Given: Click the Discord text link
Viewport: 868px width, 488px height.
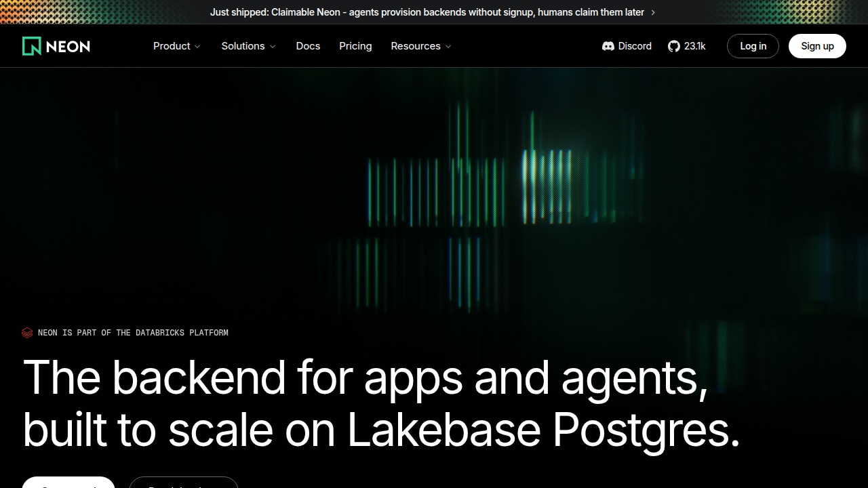Looking at the screenshot, I should click(x=635, y=46).
